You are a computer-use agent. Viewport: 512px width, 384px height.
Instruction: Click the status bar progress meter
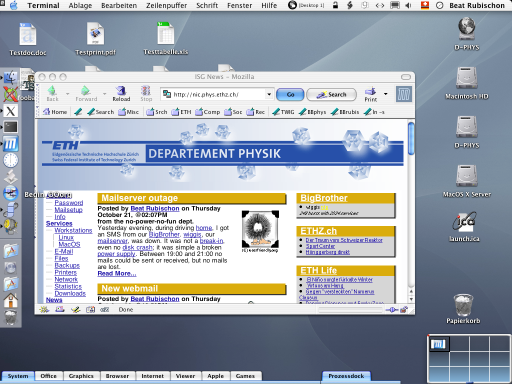point(349,310)
